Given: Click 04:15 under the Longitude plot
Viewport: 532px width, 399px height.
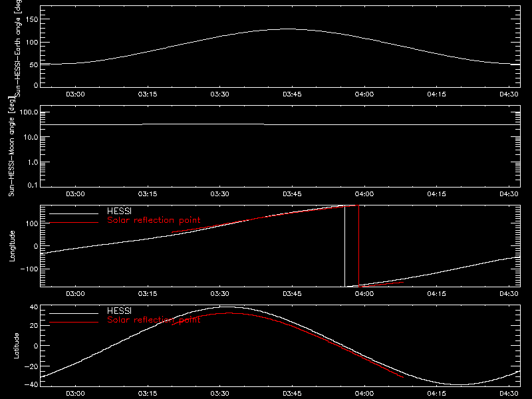Looking at the screenshot, I should coord(437,294).
